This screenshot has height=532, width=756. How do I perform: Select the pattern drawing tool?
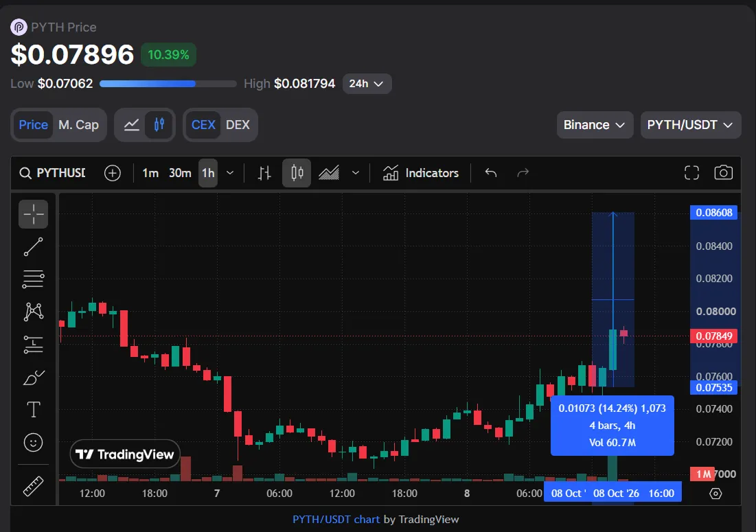[x=33, y=312]
